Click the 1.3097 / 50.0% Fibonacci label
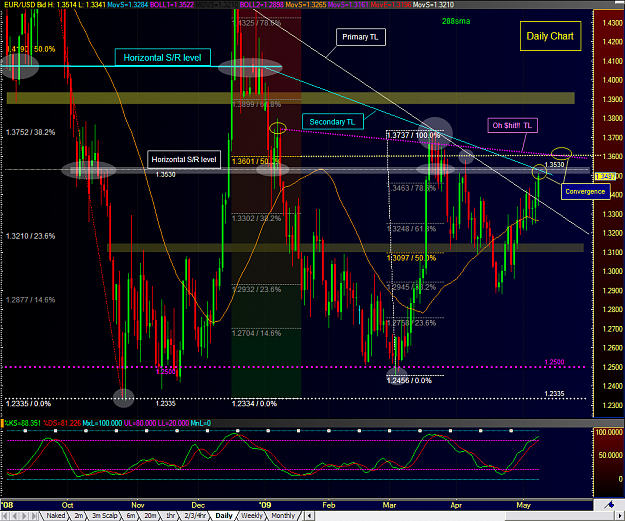The height and width of the screenshot is (521, 625). pos(411,258)
